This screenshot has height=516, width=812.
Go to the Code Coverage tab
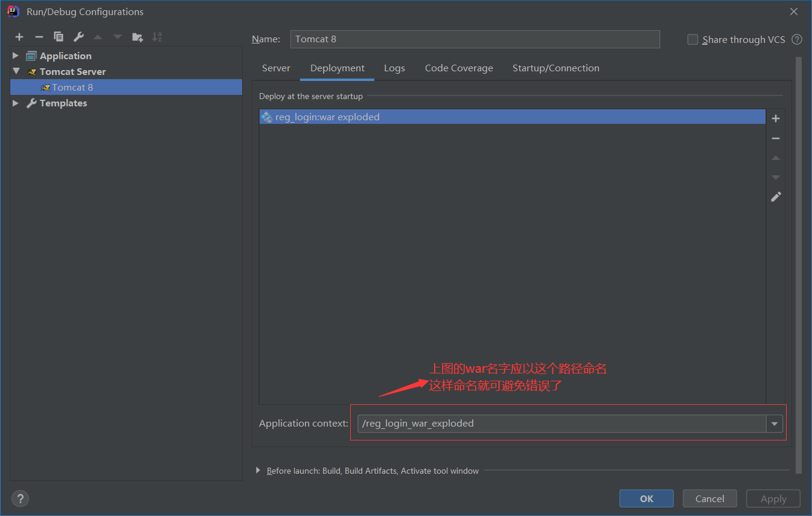(x=459, y=68)
